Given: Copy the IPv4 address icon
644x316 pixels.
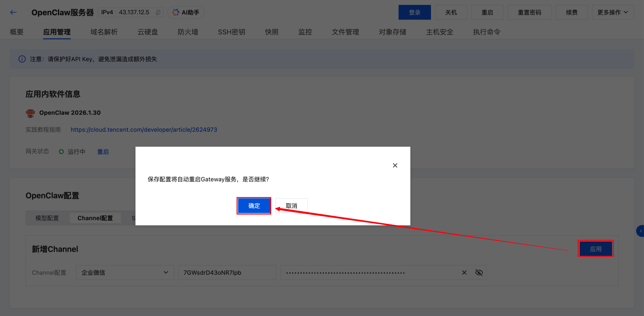Looking at the screenshot, I should coord(158,12).
